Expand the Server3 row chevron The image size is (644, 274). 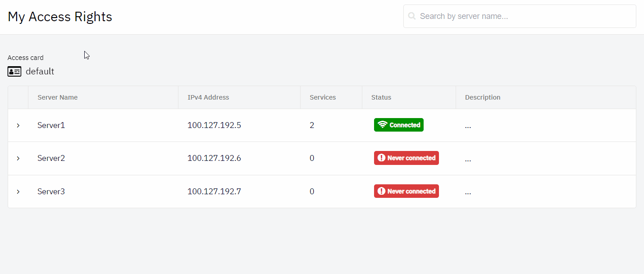(18, 192)
